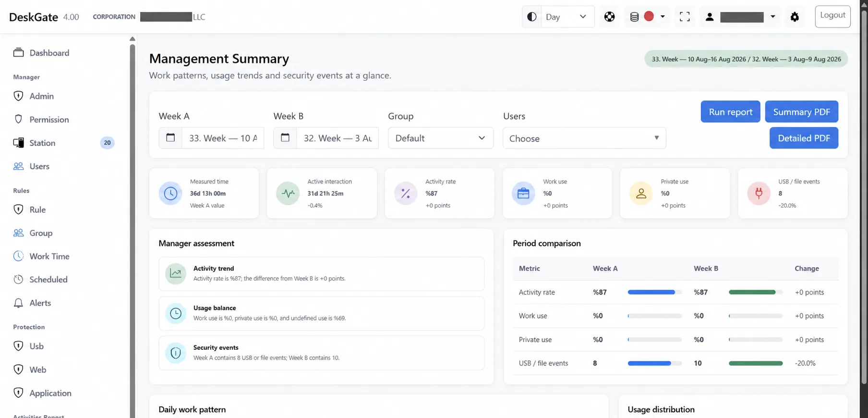Click the Active interaction pulse icon
Screen dimensions: 868x418
288,194
